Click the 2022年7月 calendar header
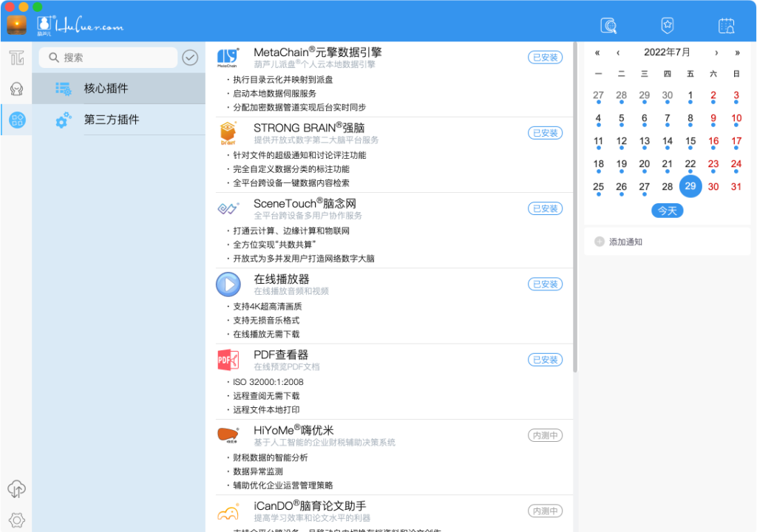Screen dimensions: 757x532 click(667, 52)
